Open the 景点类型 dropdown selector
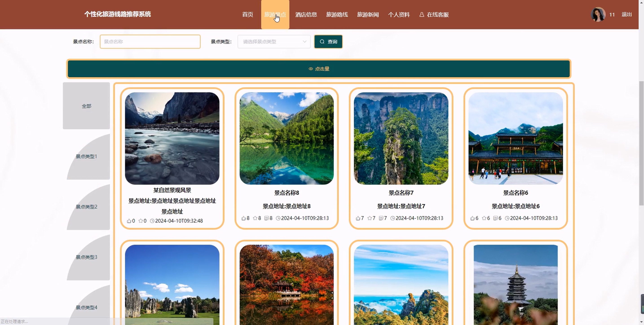644x325 pixels. 274,42
